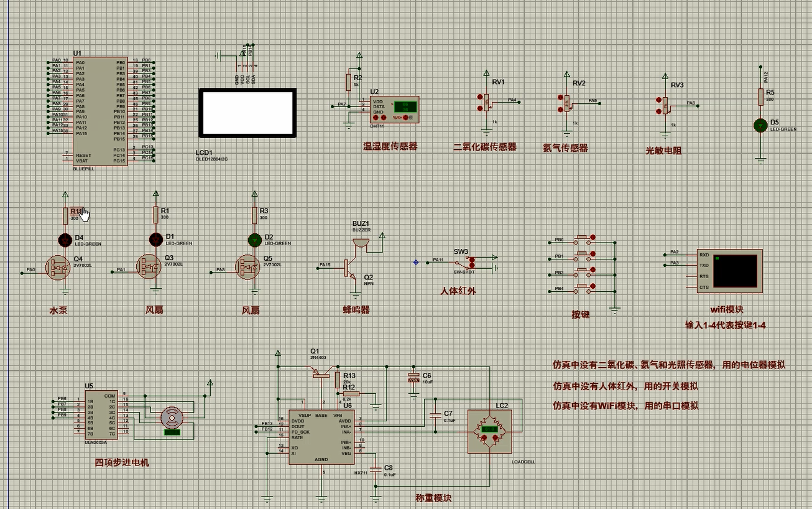This screenshot has width=812, height=509.
Task: Click green LED D5 indicator
Action: point(760,126)
